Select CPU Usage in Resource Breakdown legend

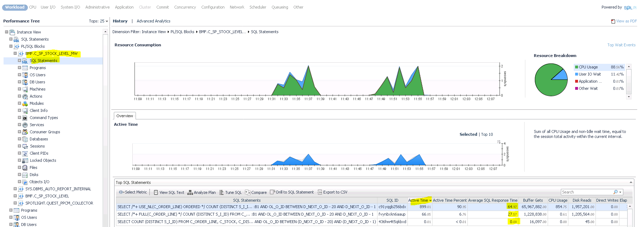588,67
